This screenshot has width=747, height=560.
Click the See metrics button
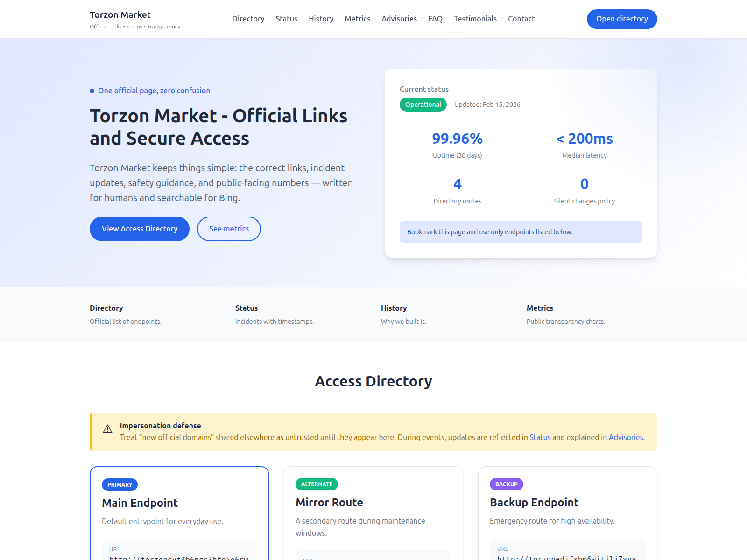229,229
